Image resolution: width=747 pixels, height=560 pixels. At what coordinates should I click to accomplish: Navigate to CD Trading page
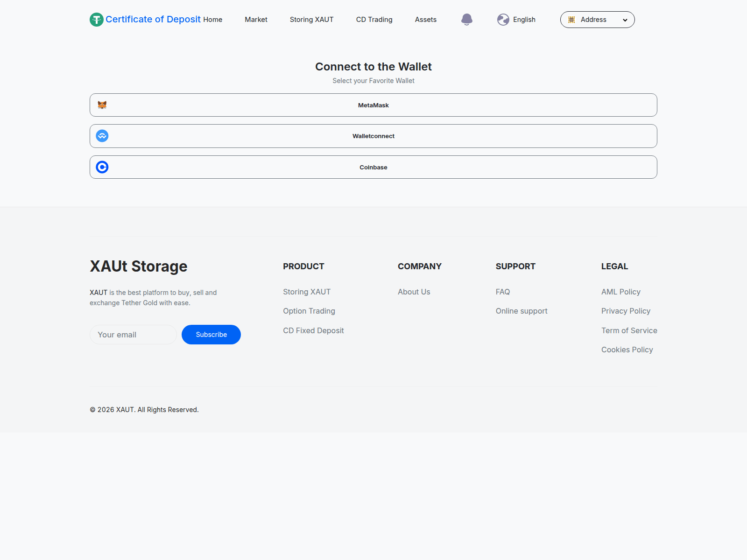pyautogui.click(x=374, y=20)
